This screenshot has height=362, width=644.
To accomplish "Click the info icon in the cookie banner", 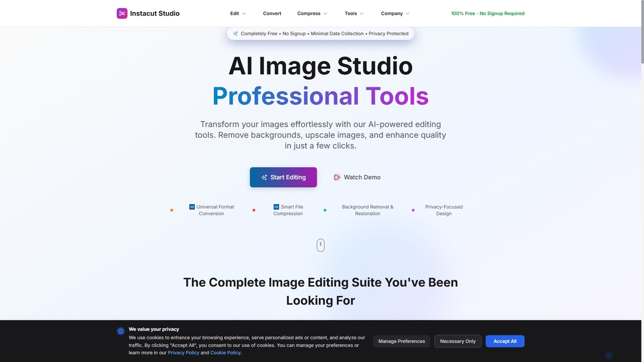I will pos(121,331).
